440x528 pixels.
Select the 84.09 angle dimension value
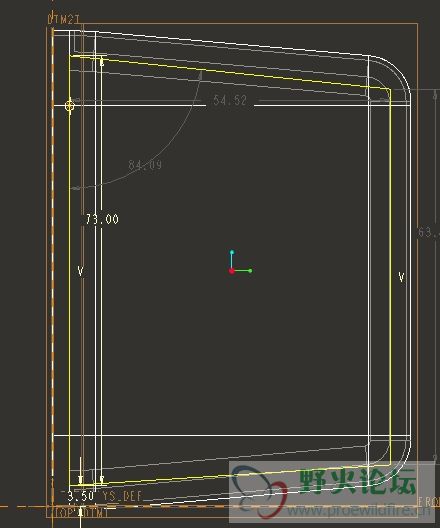pos(145,165)
